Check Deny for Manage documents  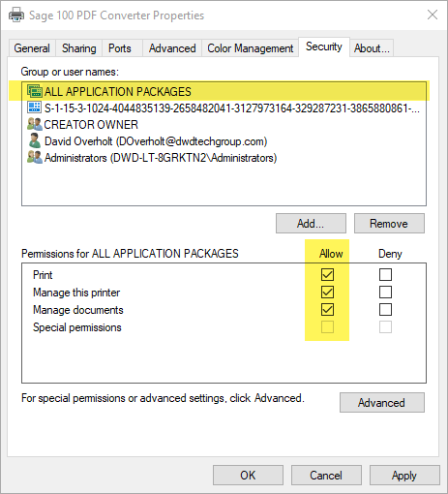coord(385,310)
